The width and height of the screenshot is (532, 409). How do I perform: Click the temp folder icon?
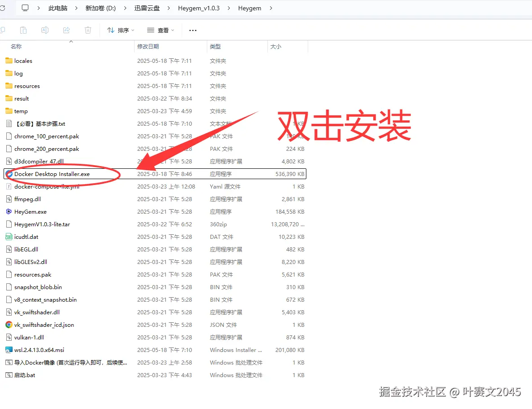pos(9,111)
